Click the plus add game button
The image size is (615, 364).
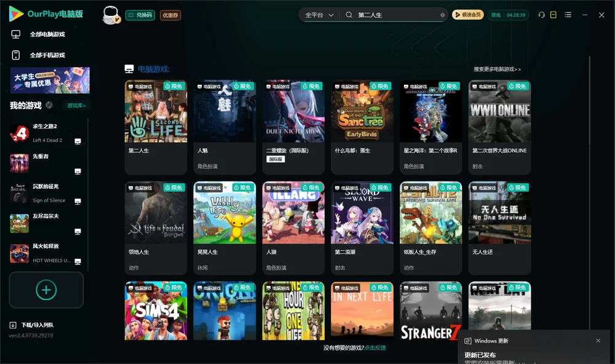click(46, 290)
